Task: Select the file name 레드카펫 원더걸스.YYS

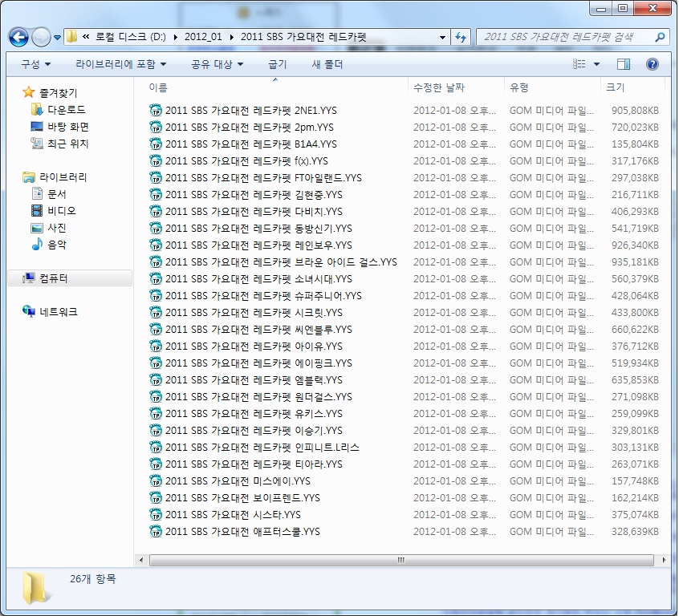Action: tap(258, 396)
